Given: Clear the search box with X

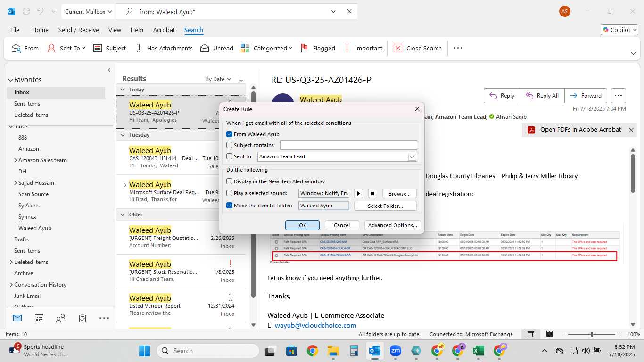Looking at the screenshot, I should click(x=349, y=11).
